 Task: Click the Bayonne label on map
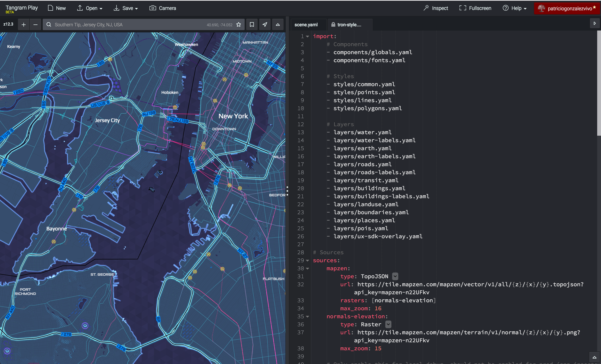pos(57,229)
